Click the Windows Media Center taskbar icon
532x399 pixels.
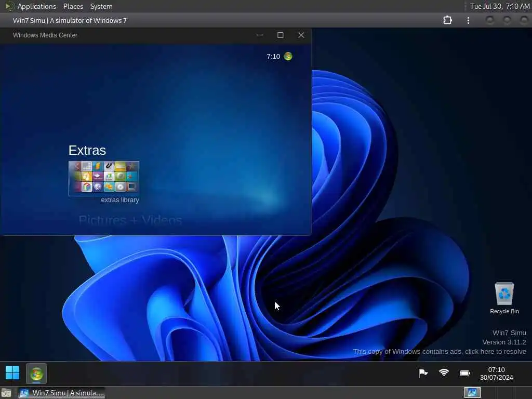pyautogui.click(x=36, y=374)
